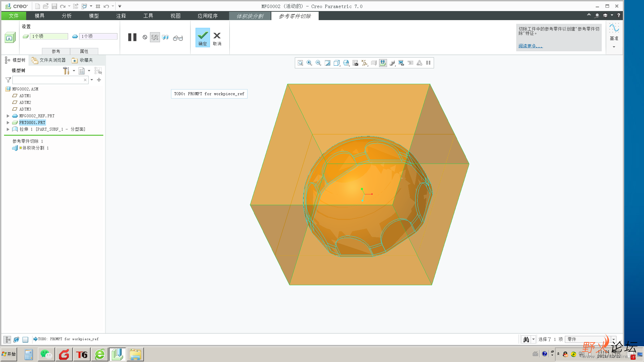Click the Repaint screen icon
Screen dimensions: 644x362
coord(327,63)
